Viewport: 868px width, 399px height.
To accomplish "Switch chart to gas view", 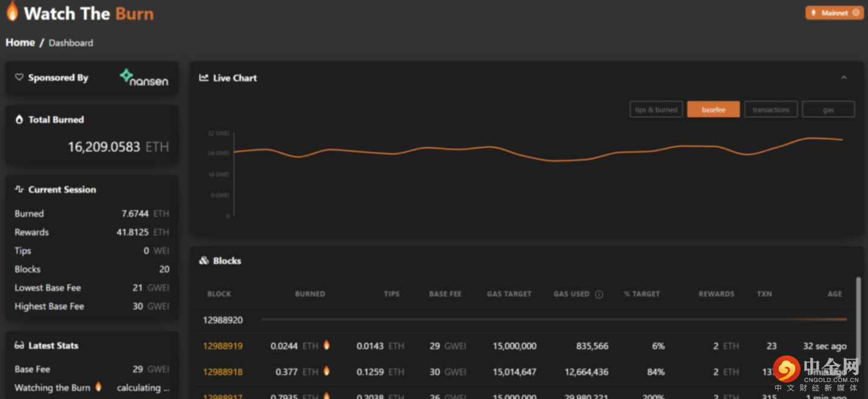I will tap(829, 109).
